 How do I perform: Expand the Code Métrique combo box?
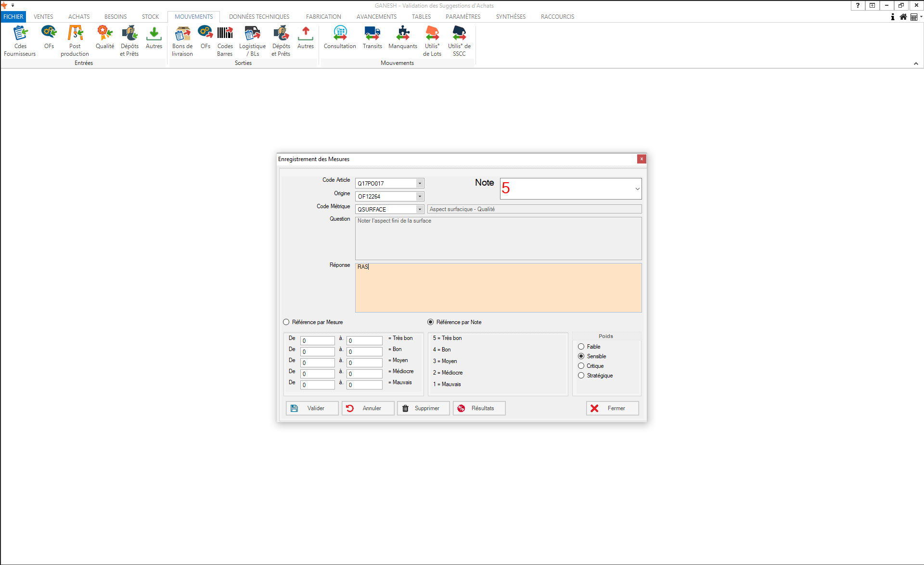tap(420, 209)
